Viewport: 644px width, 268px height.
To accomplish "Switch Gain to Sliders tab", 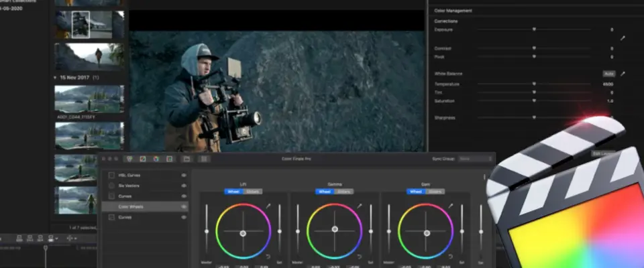I will 435,192.
